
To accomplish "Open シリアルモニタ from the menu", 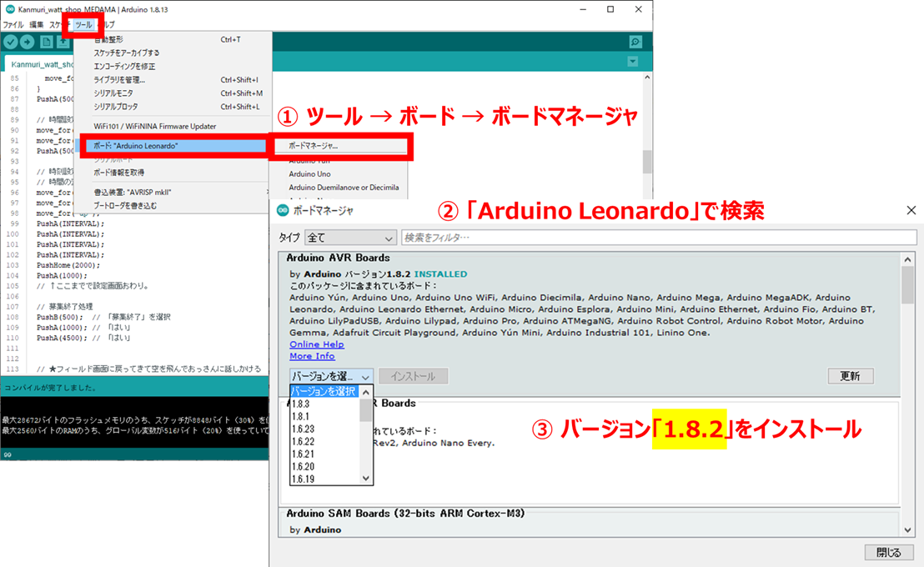I will pyautogui.click(x=173, y=93).
